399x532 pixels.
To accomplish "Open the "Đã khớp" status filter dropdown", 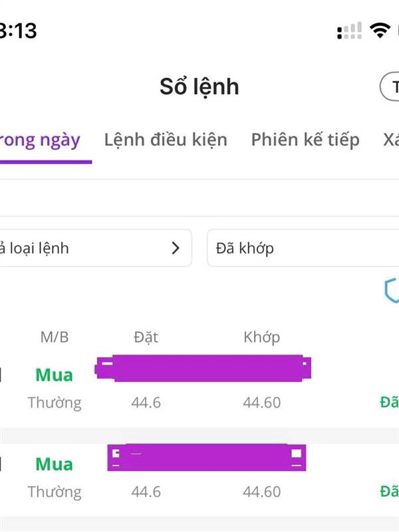I will [303, 248].
